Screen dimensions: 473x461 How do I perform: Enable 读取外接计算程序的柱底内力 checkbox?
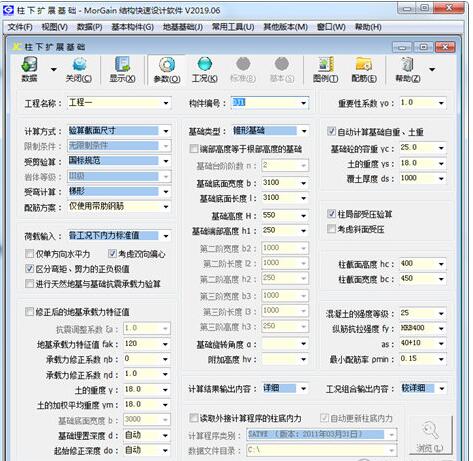(x=194, y=418)
